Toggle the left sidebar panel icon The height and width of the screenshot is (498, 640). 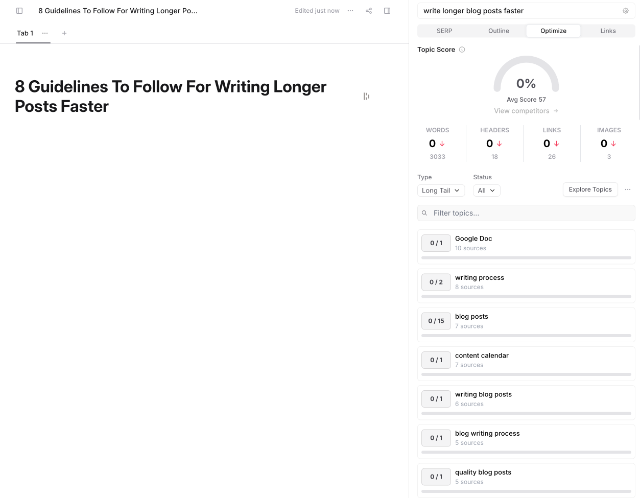click(x=19, y=11)
